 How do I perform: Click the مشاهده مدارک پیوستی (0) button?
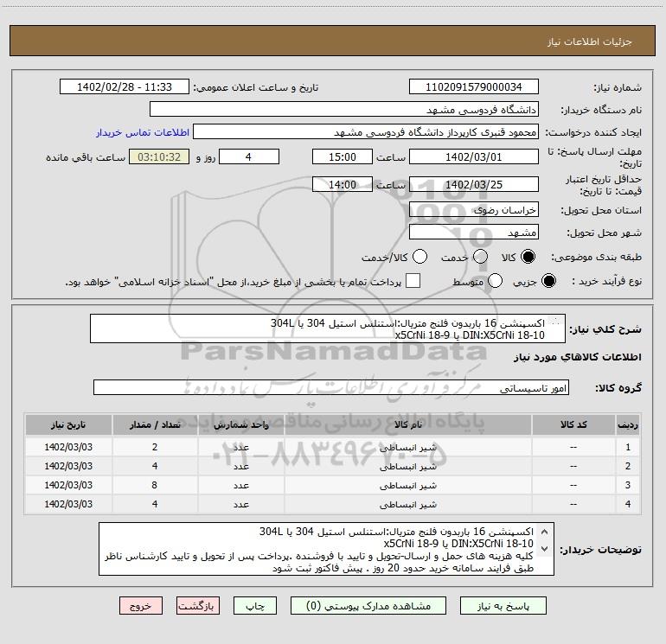368,606
